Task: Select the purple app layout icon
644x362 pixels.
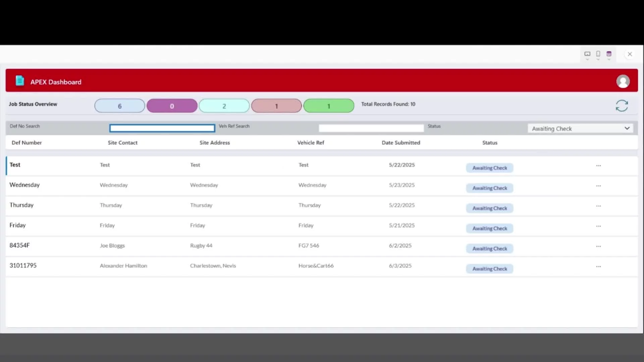Action: coord(609,54)
